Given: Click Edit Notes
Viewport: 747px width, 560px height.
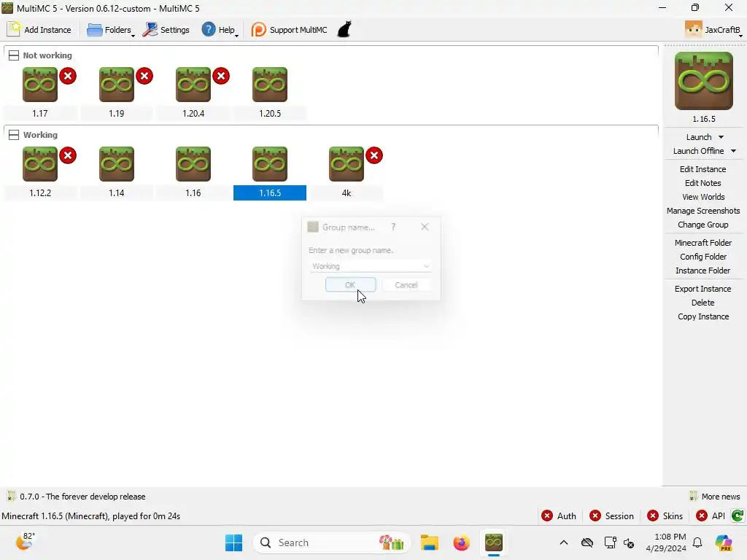Looking at the screenshot, I should (703, 183).
